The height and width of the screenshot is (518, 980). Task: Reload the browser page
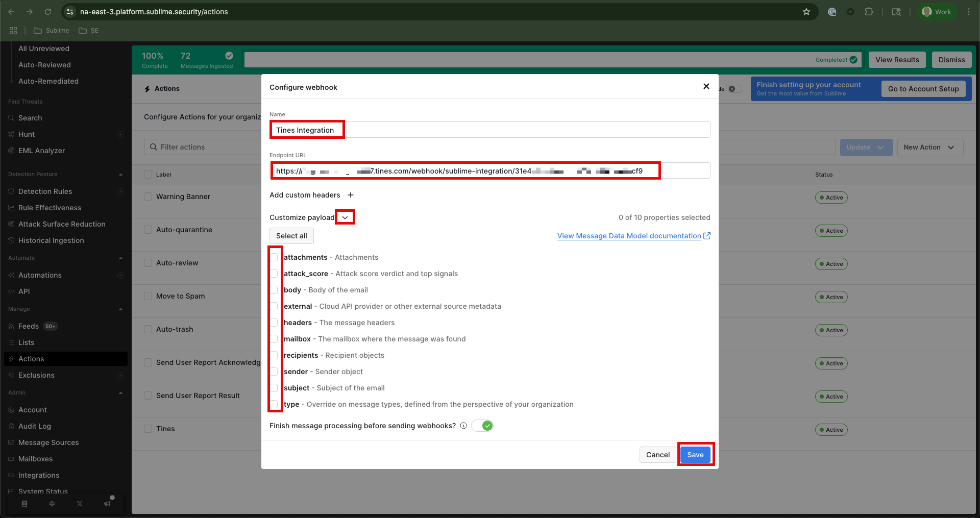(x=48, y=12)
